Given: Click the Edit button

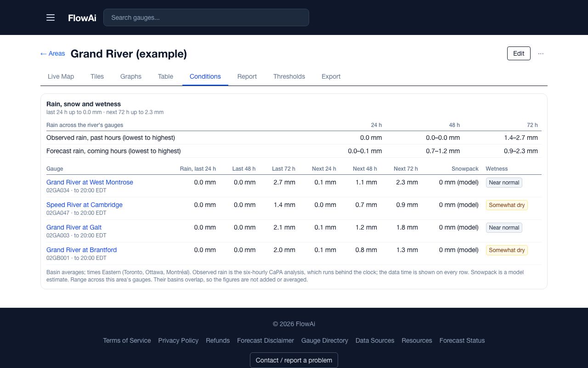Looking at the screenshot, I should (x=519, y=53).
